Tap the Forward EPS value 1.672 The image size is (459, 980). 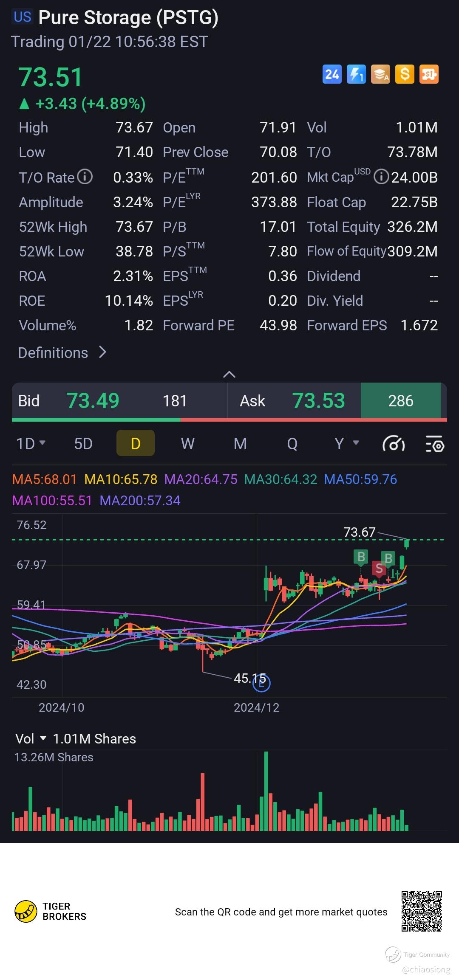coord(419,325)
